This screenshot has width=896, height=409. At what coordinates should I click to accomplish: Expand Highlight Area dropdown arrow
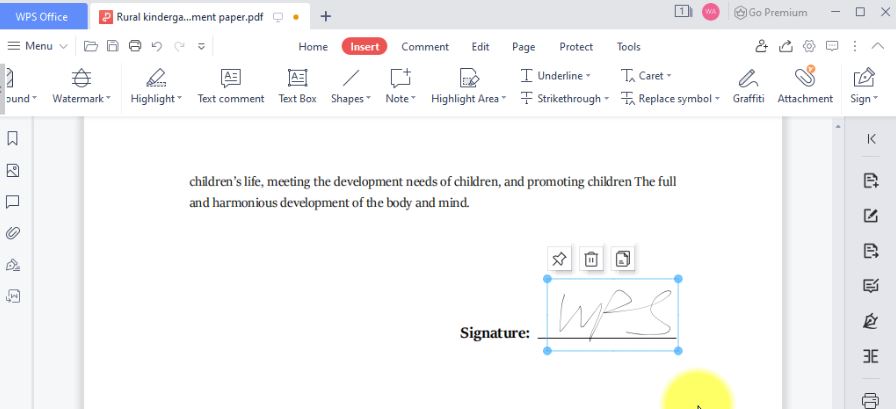point(503,98)
